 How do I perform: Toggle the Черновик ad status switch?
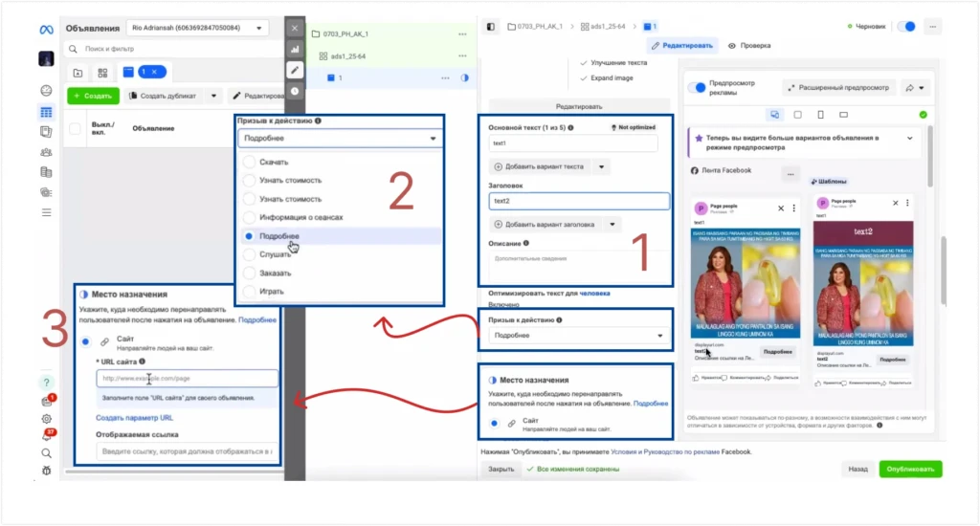[x=906, y=26]
